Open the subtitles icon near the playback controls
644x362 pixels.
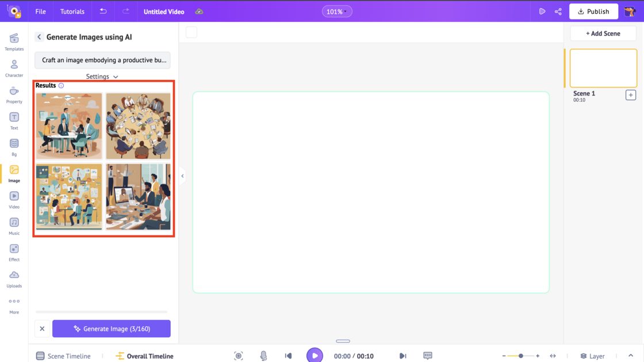point(428,355)
